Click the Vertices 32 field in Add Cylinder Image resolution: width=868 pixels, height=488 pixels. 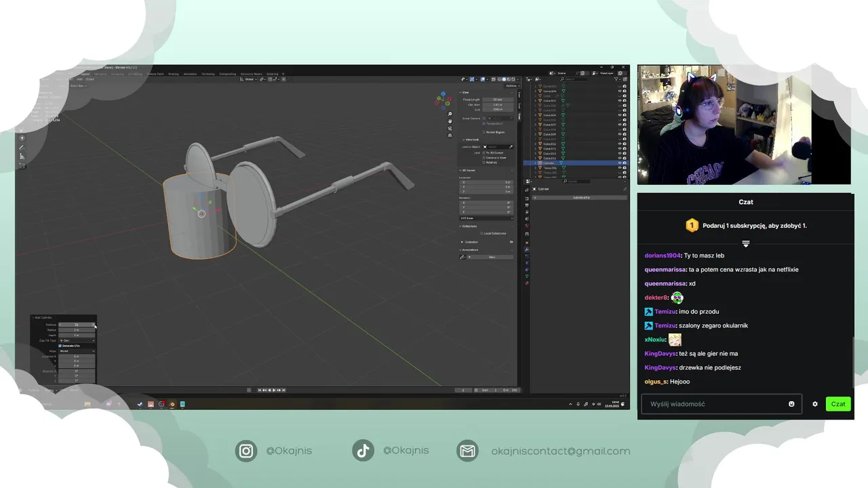77,325
